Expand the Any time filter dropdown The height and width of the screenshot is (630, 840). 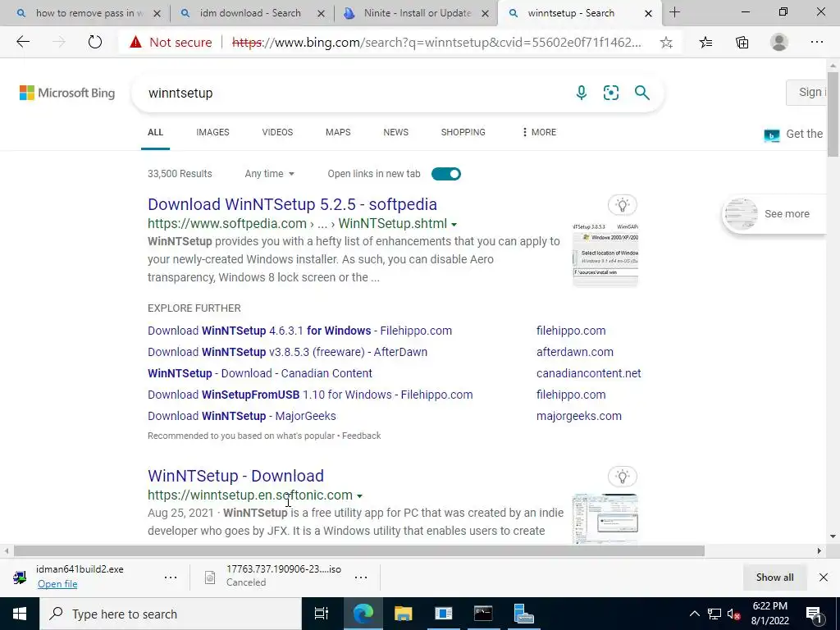269,174
